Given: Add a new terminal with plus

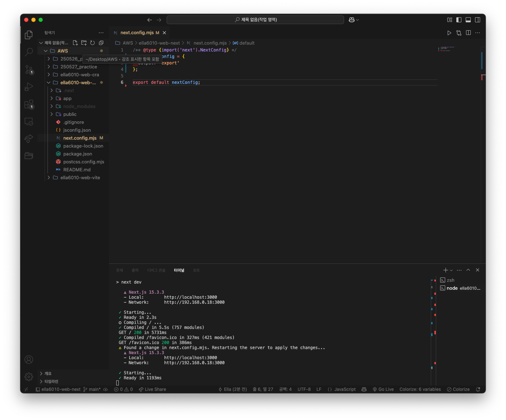Looking at the screenshot, I should [446, 270].
